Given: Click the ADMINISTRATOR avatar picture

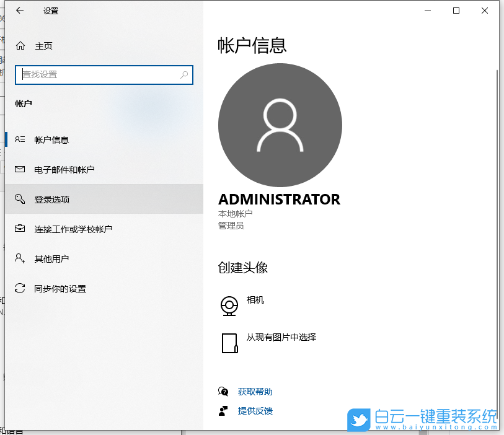Looking at the screenshot, I should click(280, 125).
